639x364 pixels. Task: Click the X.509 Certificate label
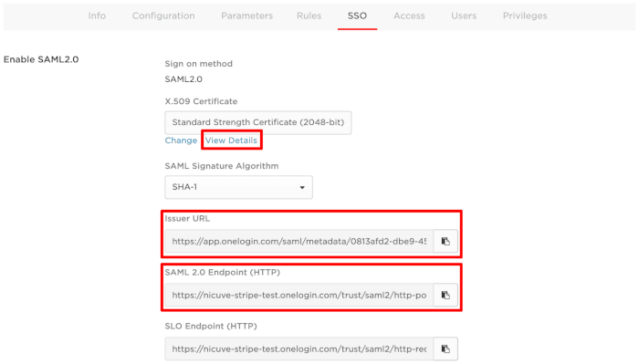click(x=201, y=101)
